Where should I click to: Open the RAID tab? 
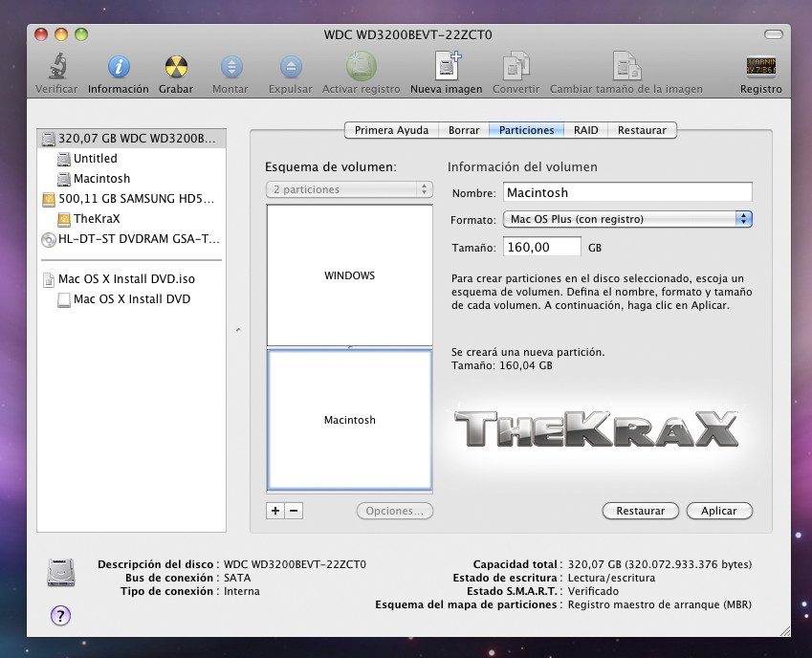(586, 130)
